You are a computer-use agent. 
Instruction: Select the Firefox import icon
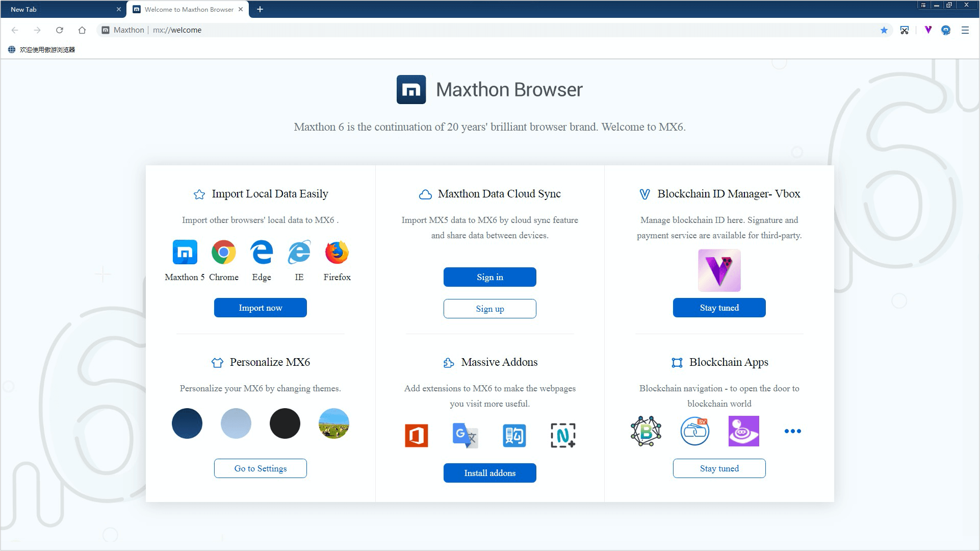click(x=337, y=252)
